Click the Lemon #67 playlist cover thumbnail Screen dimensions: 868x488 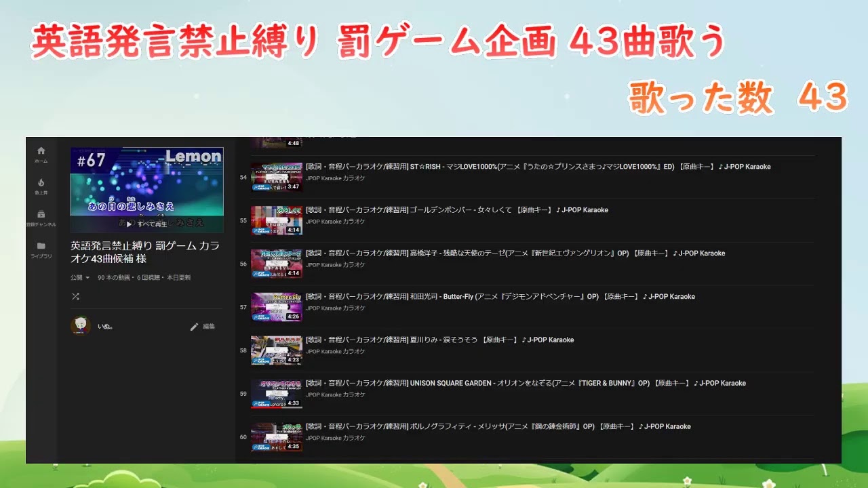click(x=147, y=190)
